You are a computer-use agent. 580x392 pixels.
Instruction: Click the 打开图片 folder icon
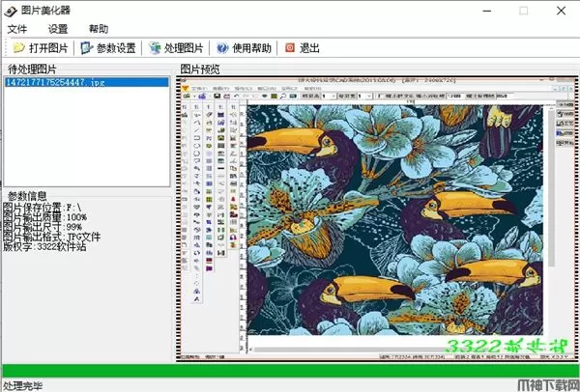pos(18,47)
